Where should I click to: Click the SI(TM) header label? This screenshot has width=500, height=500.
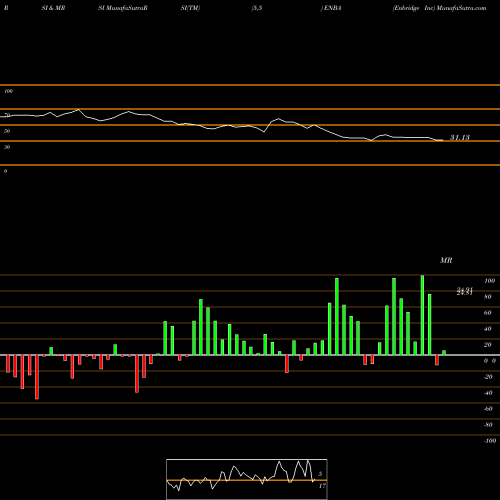pos(190,8)
